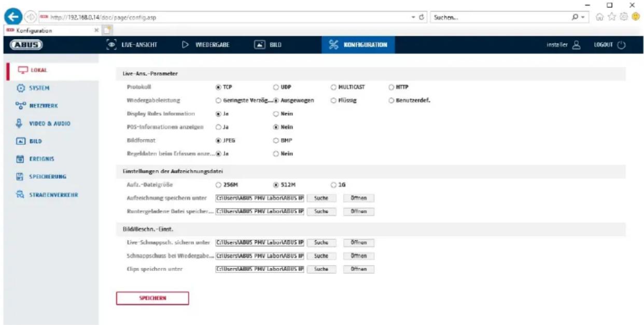Switch to Bild top navigation tab

267,45
